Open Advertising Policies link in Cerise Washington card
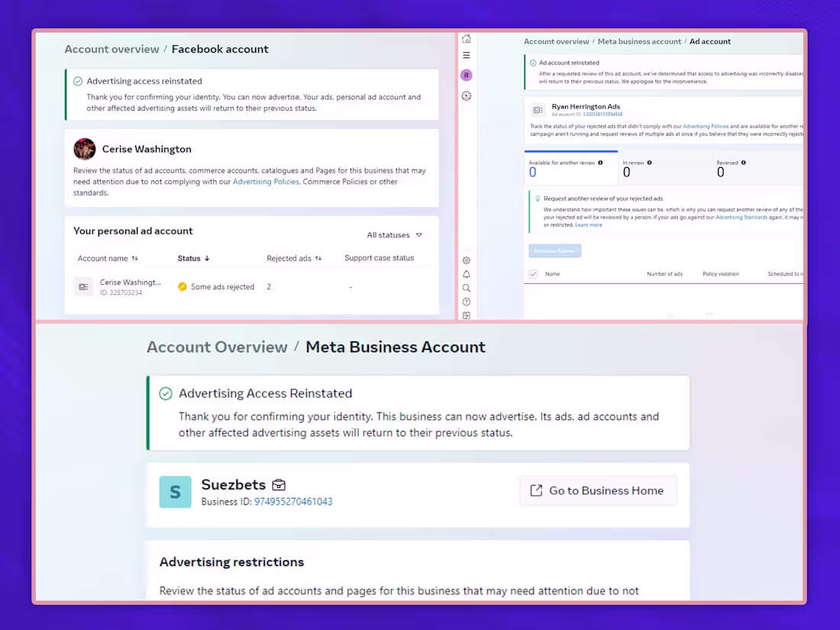Viewport: 840px width, 630px height. (x=266, y=182)
